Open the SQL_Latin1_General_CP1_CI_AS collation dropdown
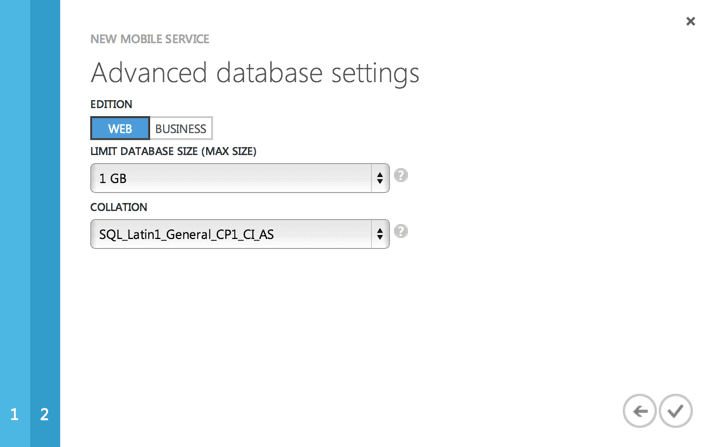710x447 pixels. [230, 235]
